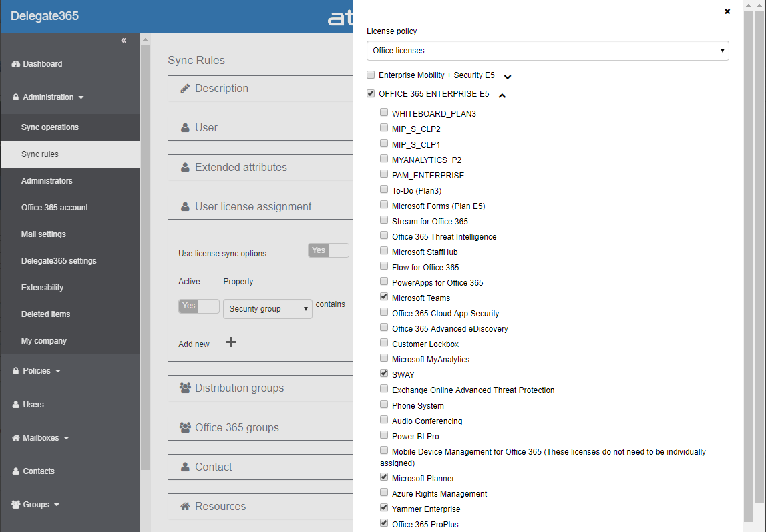The width and height of the screenshot is (766, 532).
Task: Check the WHITEBOARD_PLAN3 option
Action: click(384, 112)
